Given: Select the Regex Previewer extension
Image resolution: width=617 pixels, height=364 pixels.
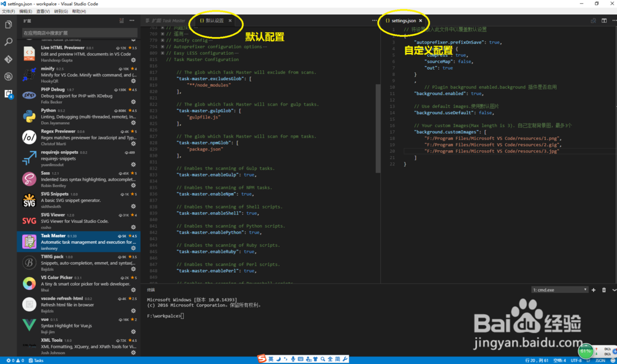Looking at the screenshot, I should tap(79, 137).
